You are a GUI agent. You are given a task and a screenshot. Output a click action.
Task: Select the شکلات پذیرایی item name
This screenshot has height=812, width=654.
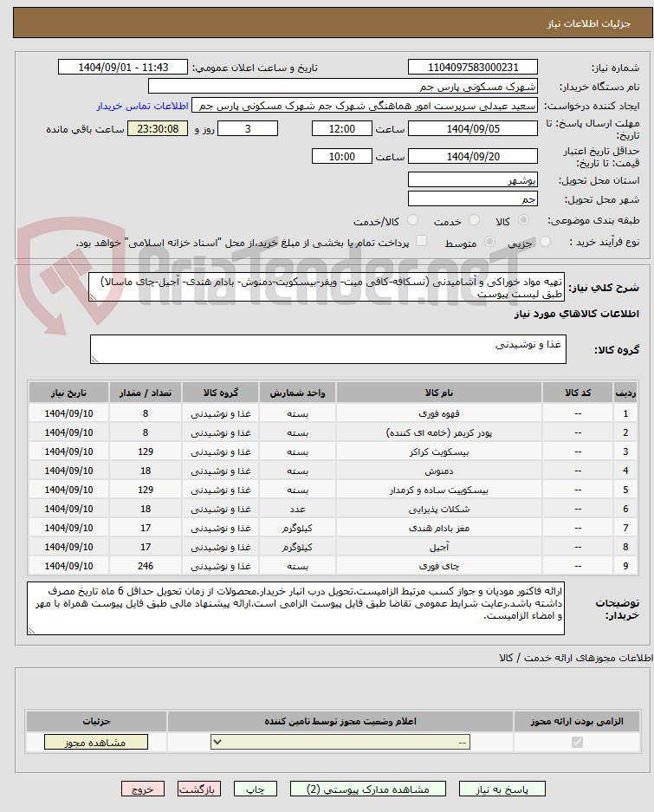tap(439, 510)
